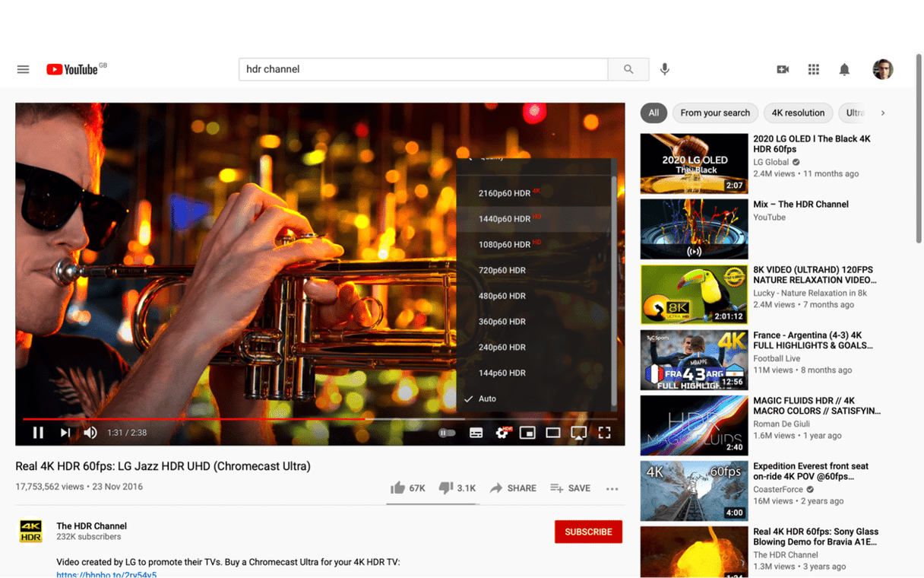
Task: Open The HDR Channel avatar logo
Action: 31,531
